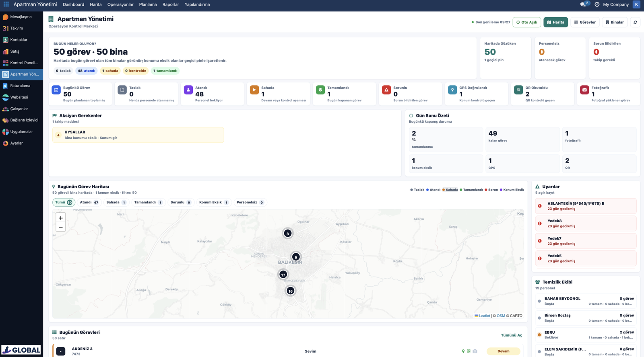The width and height of the screenshot is (644, 357).
Task: Select BAHAR BEYDONOL staff row
Action: point(586,301)
